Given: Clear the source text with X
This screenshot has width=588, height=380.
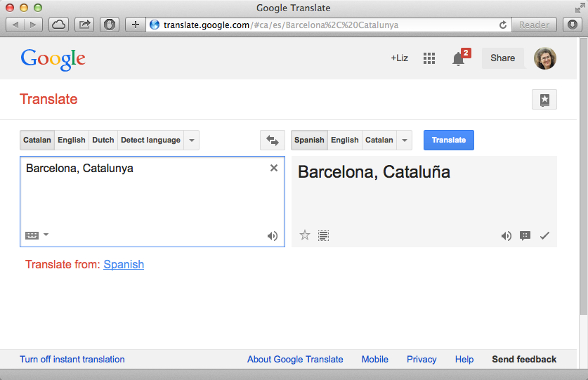Looking at the screenshot, I should pos(274,168).
